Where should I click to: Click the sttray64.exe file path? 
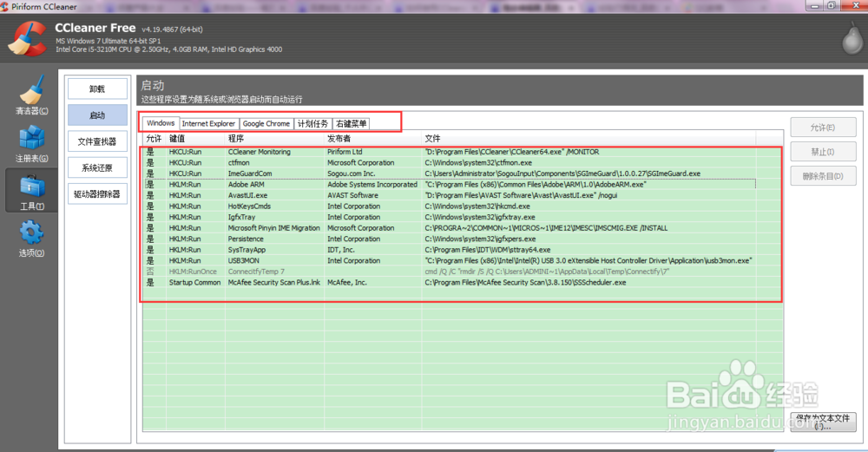click(487, 250)
